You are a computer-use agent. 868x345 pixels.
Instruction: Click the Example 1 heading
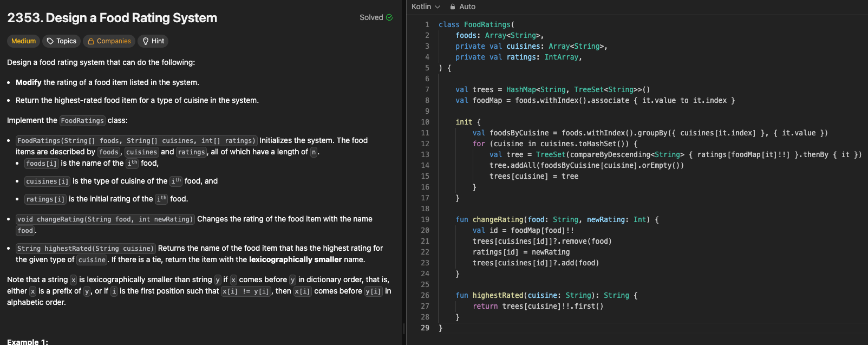point(28,342)
